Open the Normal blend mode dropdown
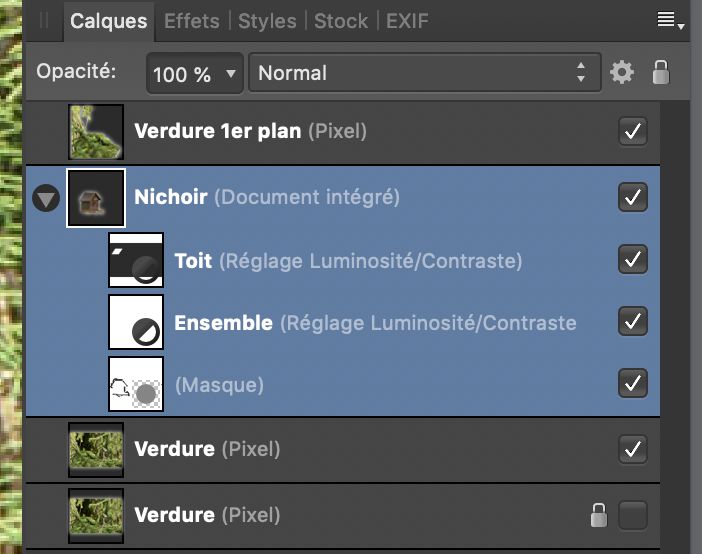702x554 pixels. pyautogui.click(x=421, y=73)
